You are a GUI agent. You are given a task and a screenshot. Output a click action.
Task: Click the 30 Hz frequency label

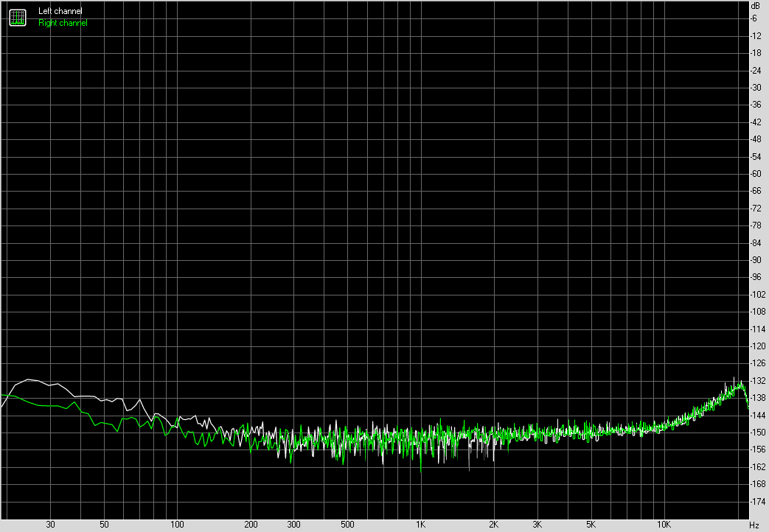pos(51,525)
